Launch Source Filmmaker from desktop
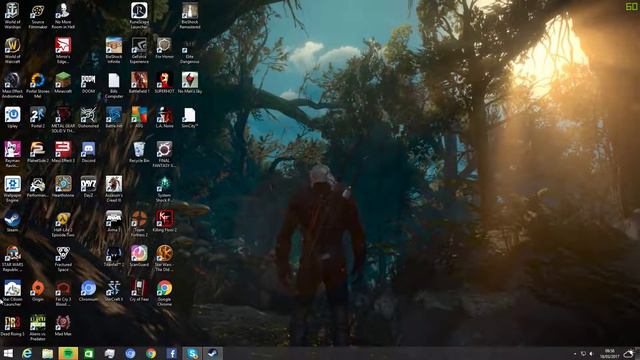This screenshot has width=640, height=360. tap(38, 16)
